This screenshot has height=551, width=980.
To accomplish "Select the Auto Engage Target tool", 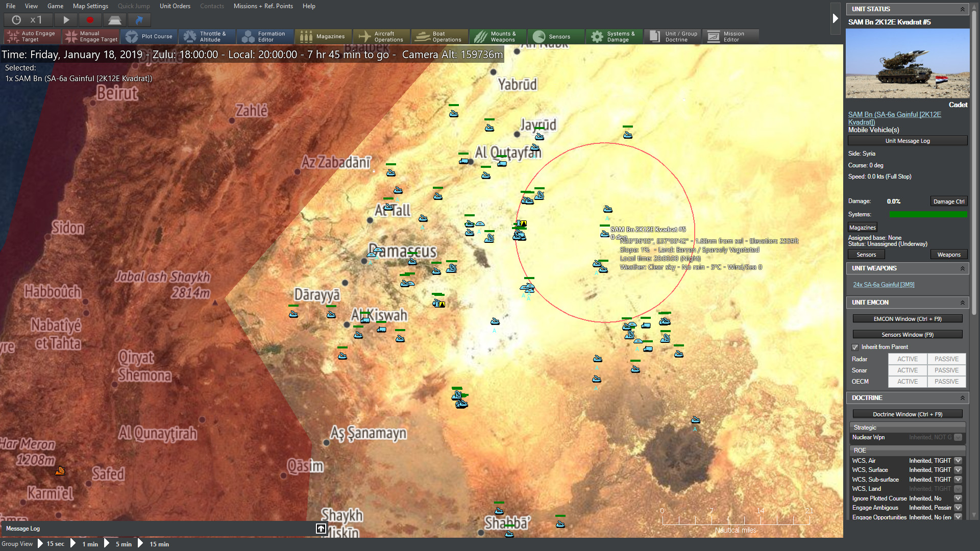I will [x=32, y=36].
